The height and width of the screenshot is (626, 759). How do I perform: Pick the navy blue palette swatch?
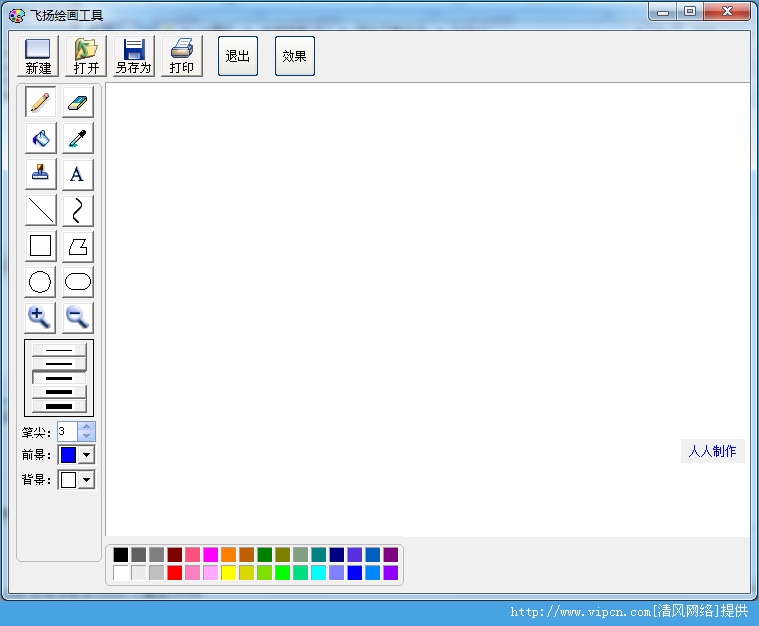click(x=336, y=555)
